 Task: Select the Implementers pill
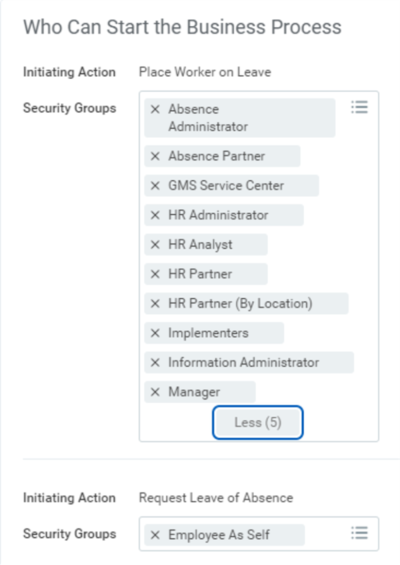coord(214,333)
